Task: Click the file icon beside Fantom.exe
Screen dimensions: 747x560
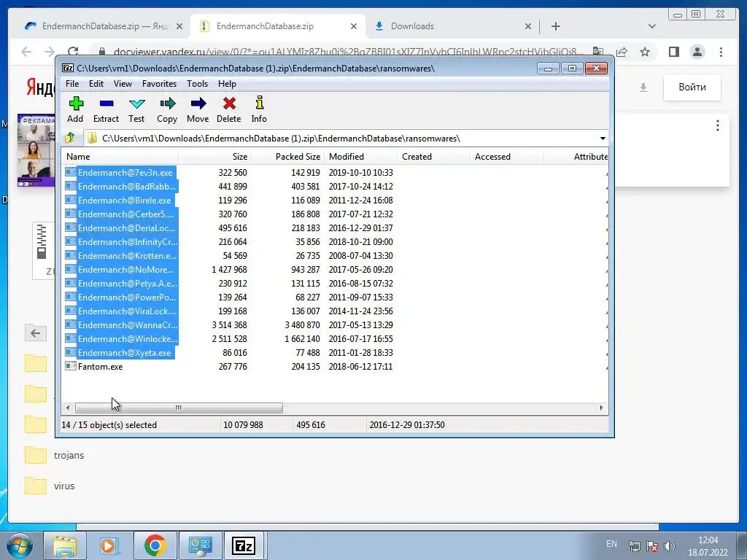Action: pyautogui.click(x=71, y=366)
